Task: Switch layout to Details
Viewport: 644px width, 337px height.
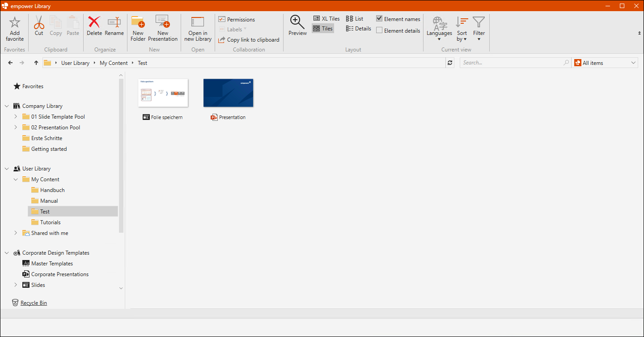Action: [x=359, y=29]
